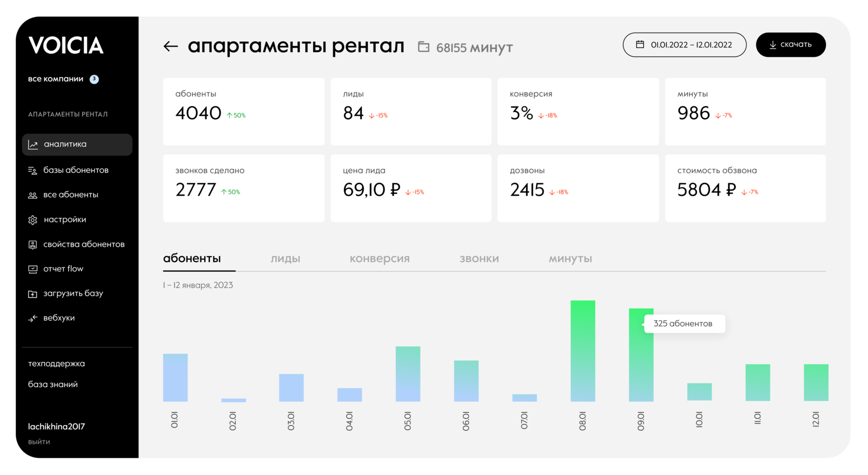
Task: Click the базы абонентов list icon
Action: click(33, 170)
